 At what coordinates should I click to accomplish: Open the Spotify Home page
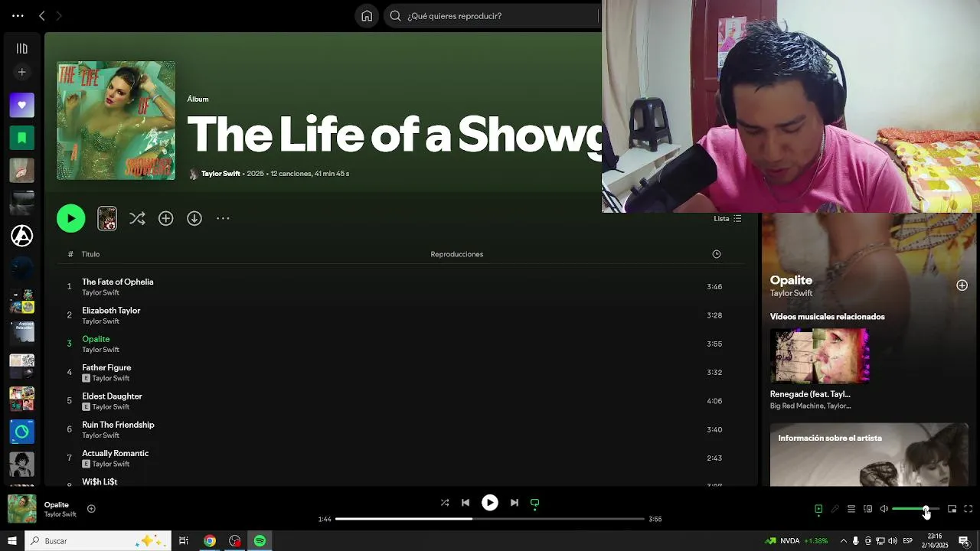point(367,15)
